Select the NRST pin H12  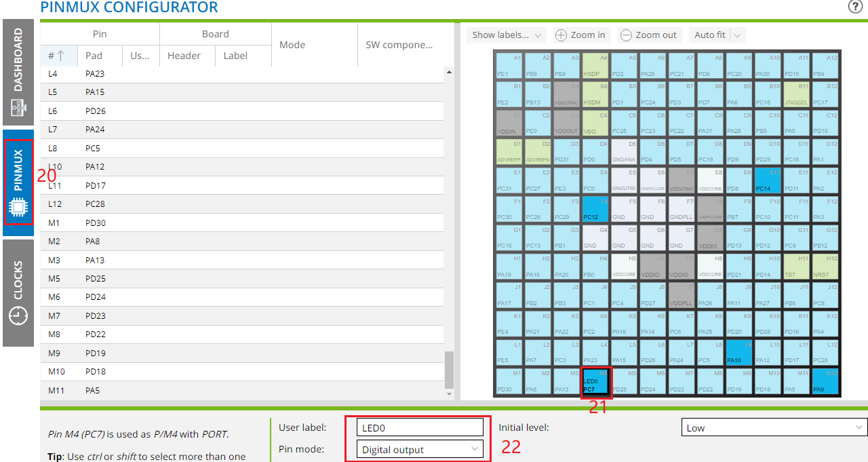[825, 267]
